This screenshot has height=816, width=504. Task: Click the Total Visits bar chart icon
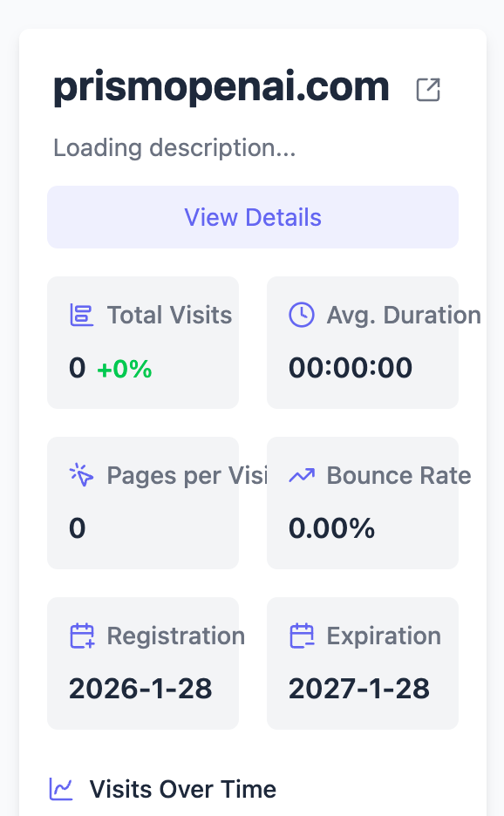82,316
